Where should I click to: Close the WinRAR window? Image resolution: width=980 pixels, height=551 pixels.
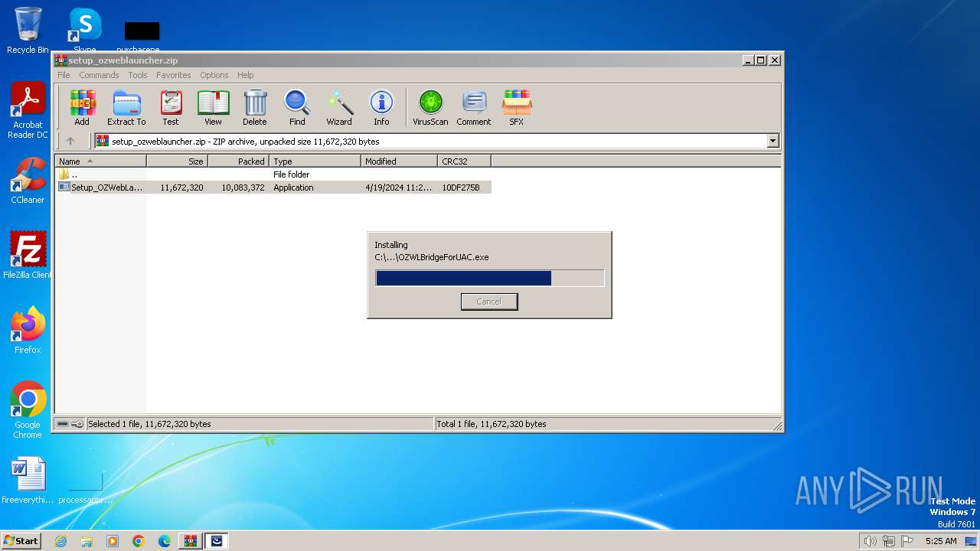point(775,60)
